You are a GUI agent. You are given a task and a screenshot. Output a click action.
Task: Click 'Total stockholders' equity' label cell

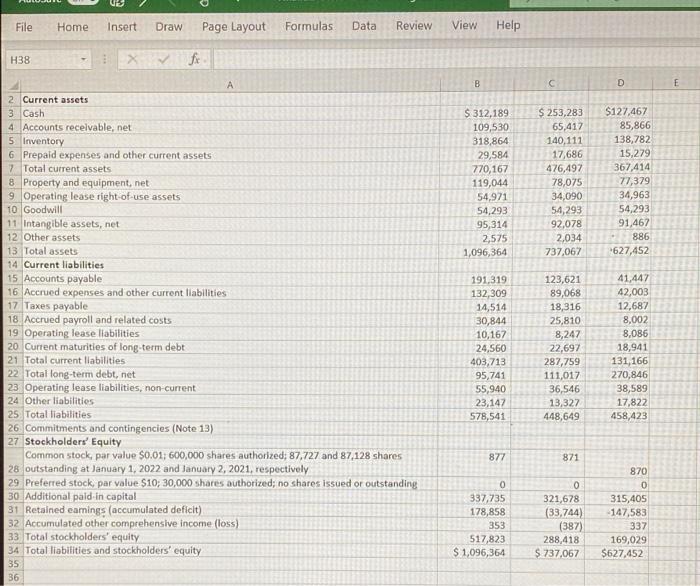click(230, 537)
